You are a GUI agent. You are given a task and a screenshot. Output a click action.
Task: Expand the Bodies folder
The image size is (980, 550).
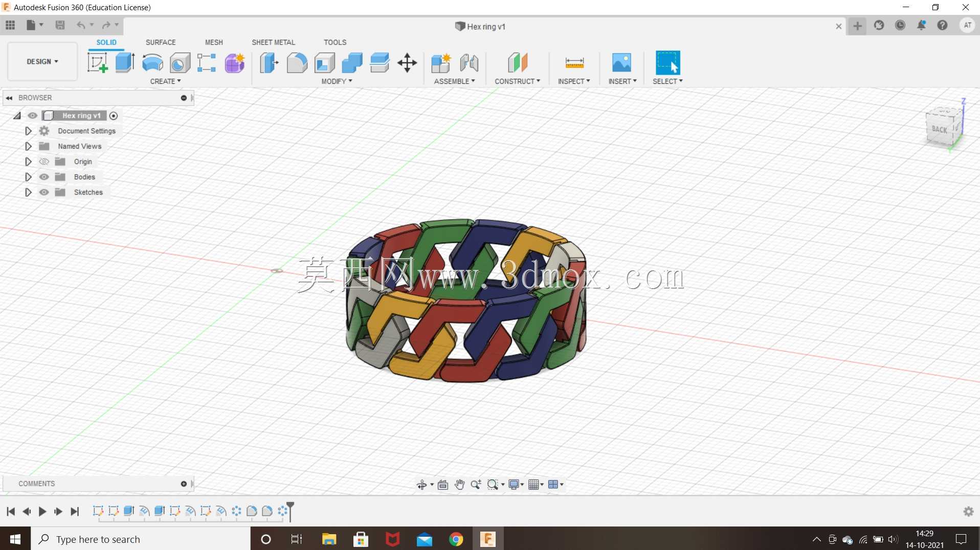click(28, 177)
